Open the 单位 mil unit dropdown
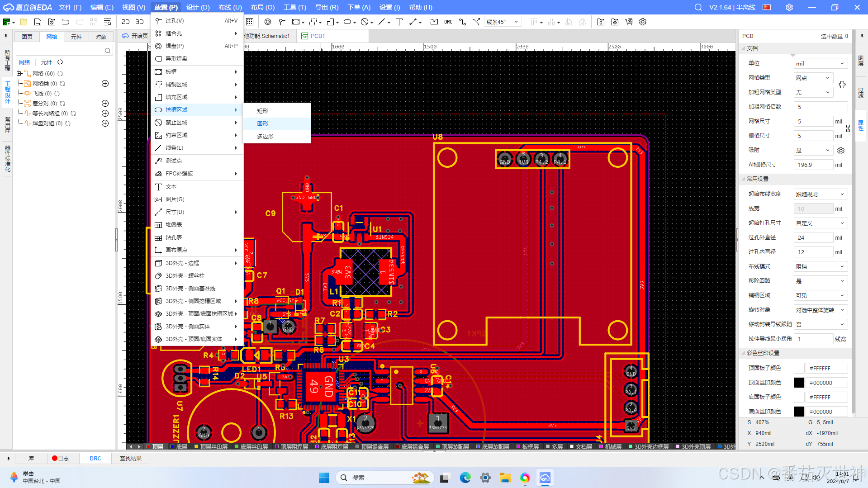 click(821, 64)
